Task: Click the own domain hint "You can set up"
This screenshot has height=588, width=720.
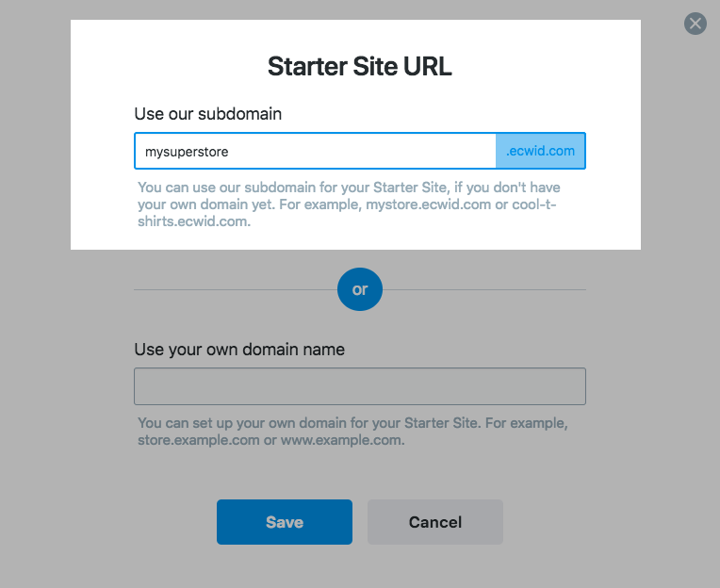Action: (x=352, y=431)
